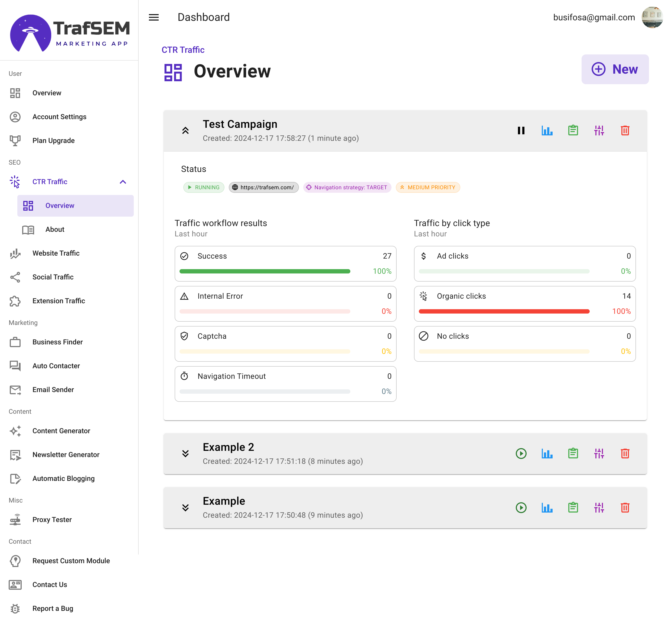Create a New campaign
Screen dimensions: 672x626
coord(615,69)
